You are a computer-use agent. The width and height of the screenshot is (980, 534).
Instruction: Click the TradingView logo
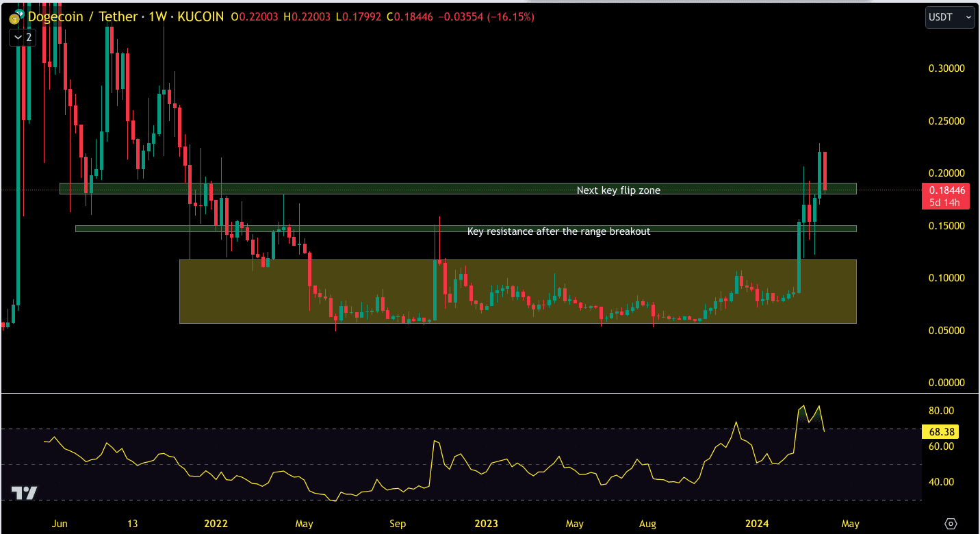pyautogui.click(x=24, y=492)
